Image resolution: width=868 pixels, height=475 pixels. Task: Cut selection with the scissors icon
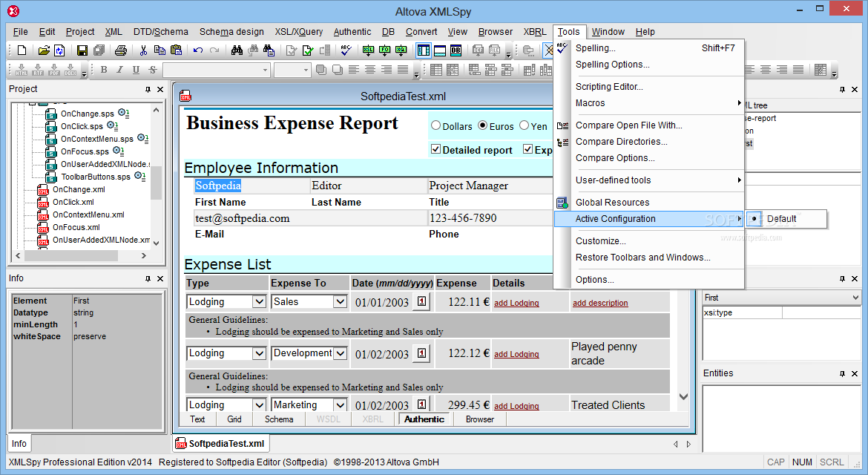(x=143, y=51)
